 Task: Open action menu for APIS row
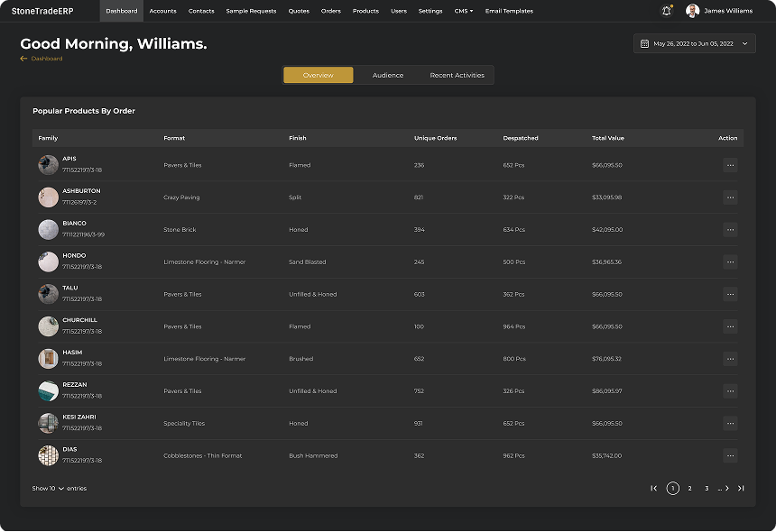pos(730,165)
